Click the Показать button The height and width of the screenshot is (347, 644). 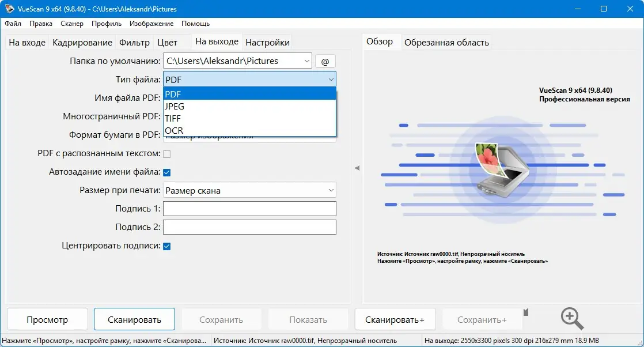coord(308,319)
